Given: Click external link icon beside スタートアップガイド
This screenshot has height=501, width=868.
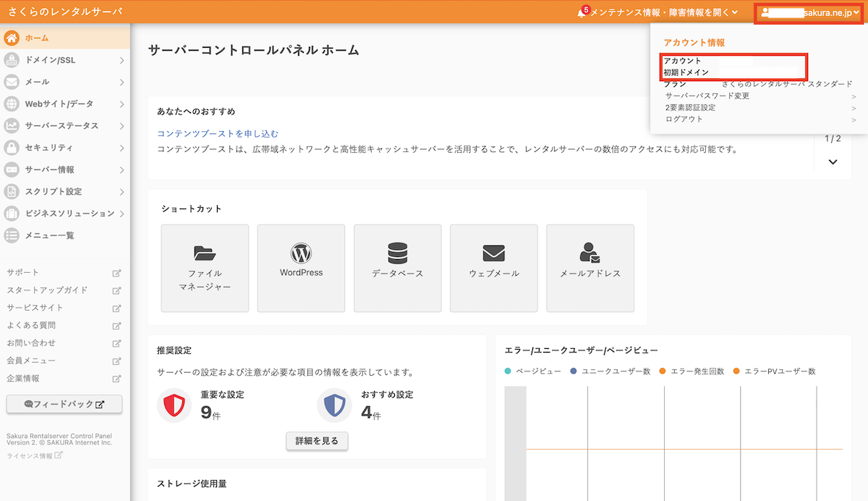Looking at the screenshot, I should point(116,290).
